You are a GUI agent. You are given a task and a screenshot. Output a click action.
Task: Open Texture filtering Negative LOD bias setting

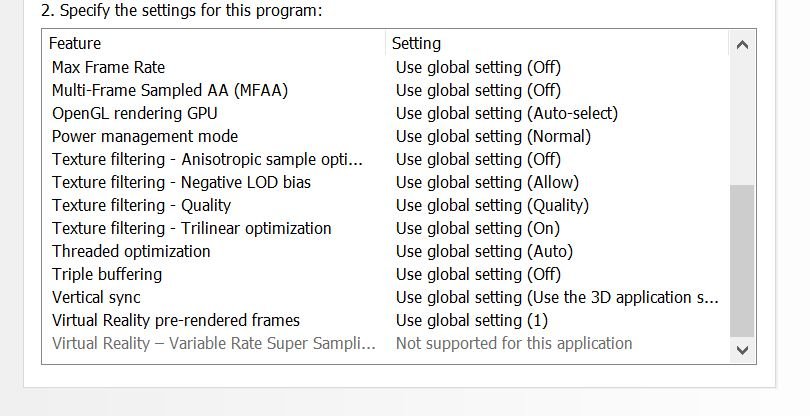pyautogui.click(x=487, y=182)
